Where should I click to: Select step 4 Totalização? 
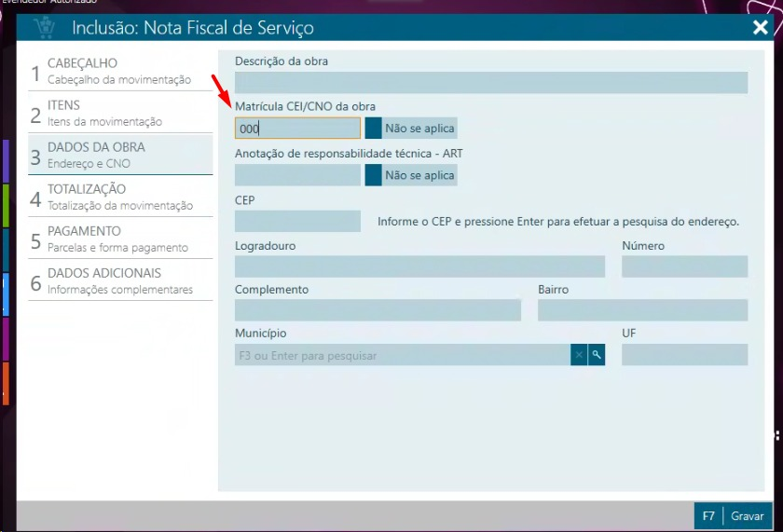119,197
